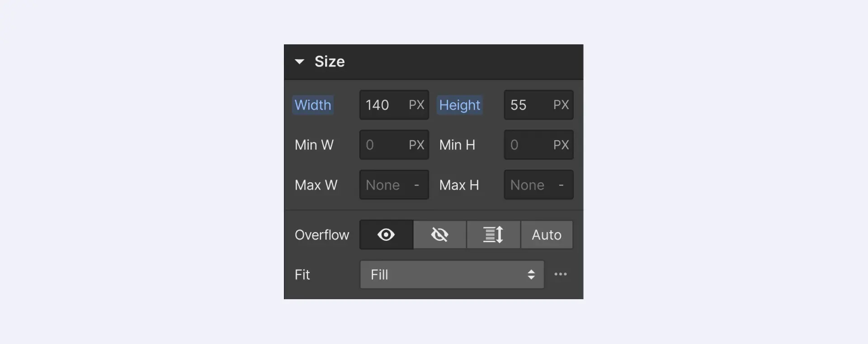Open the Max W unit dash selector
Viewport: 868px width, 344px height.
[x=417, y=185]
